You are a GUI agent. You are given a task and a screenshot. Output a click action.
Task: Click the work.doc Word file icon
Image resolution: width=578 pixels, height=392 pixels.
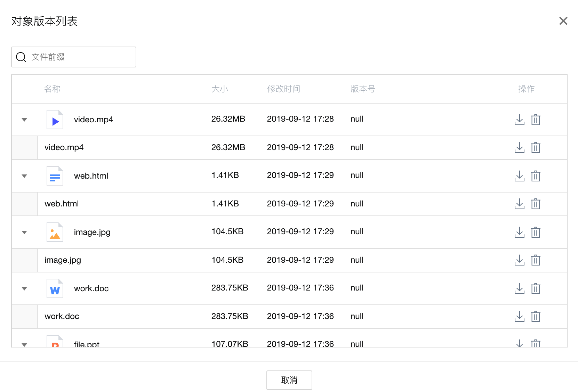[x=55, y=288]
